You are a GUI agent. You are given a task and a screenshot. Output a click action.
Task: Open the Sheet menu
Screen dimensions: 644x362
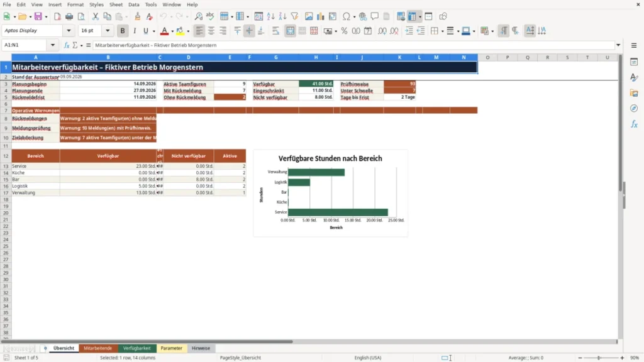click(116, 4)
